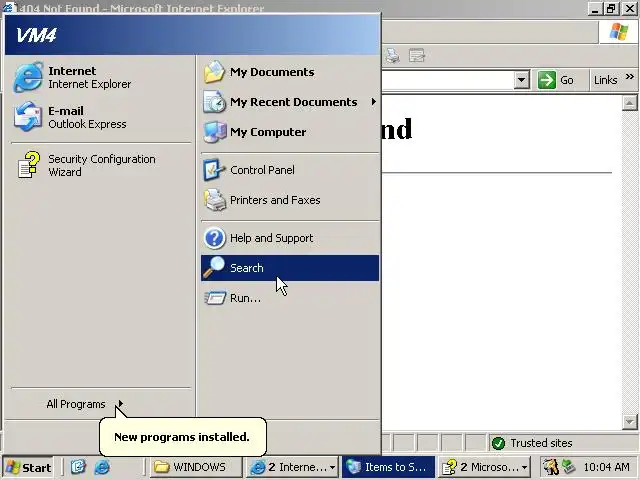The height and width of the screenshot is (480, 640).
Task: Click the Start button
Action: tap(29, 467)
